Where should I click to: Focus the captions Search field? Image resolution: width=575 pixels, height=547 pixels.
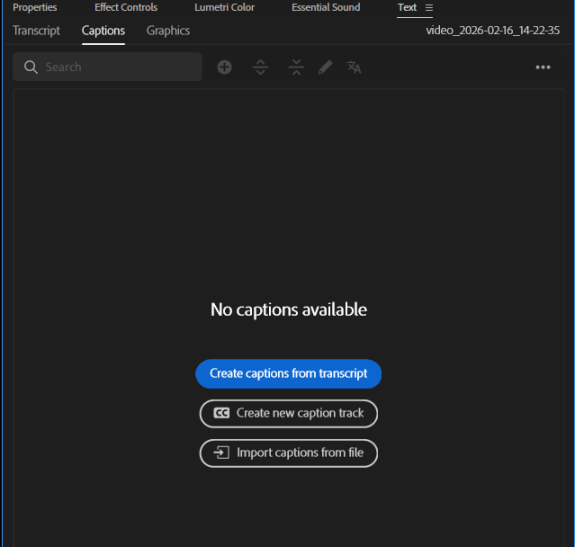pyautogui.click(x=107, y=67)
